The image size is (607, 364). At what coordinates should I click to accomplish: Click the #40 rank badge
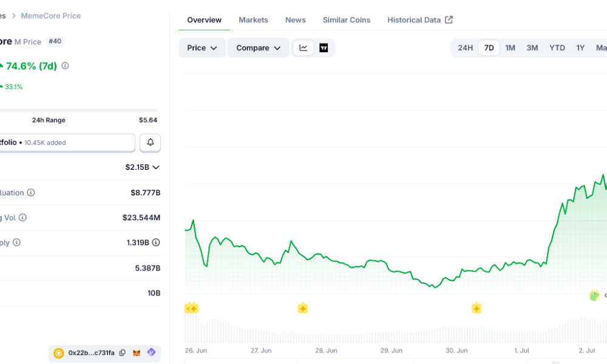(55, 41)
